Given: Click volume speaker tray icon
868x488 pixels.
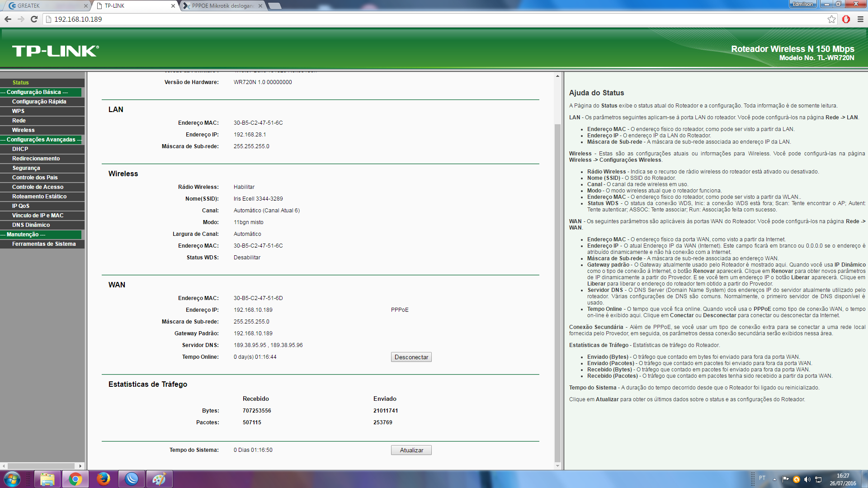Looking at the screenshot, I should tap(807, 479).
